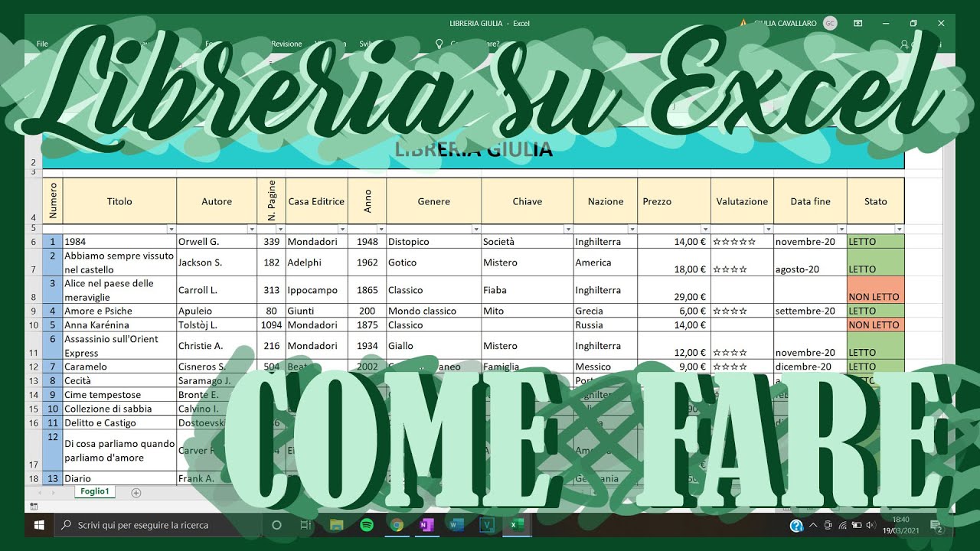Open the Anno column filter dropdown
This screenshot has width=980, height=551.
[x=381, y=229]
